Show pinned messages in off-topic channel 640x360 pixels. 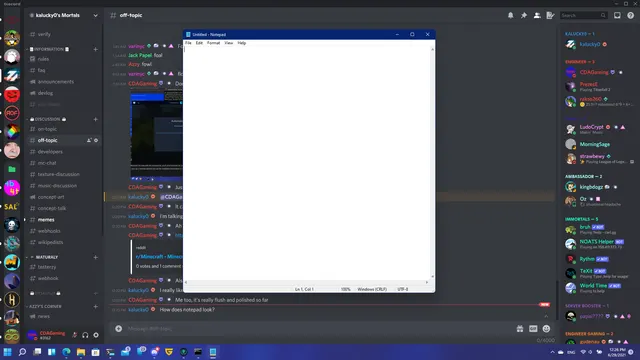point(524,15)
